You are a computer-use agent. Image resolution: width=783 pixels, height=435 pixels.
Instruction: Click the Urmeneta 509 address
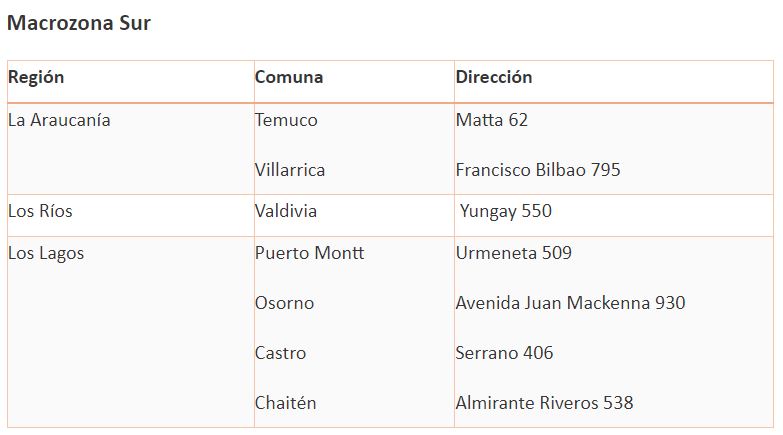(x=514, y=253)
